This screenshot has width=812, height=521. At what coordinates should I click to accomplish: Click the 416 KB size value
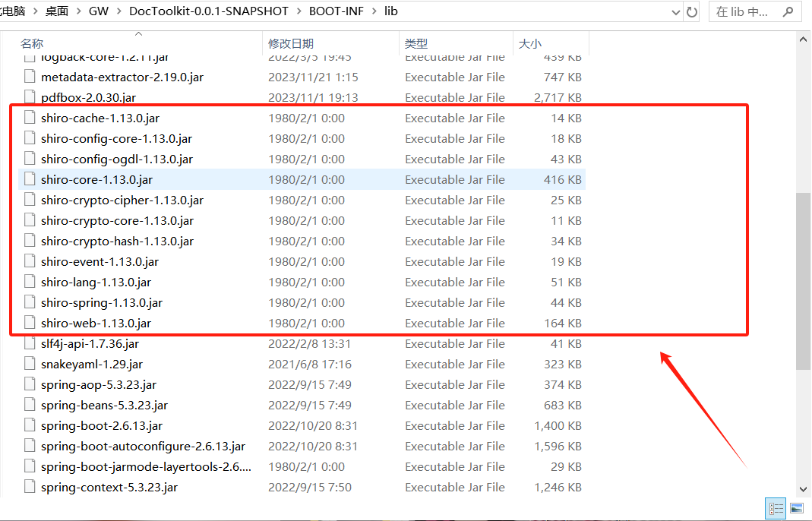click(x=562, y=180)
